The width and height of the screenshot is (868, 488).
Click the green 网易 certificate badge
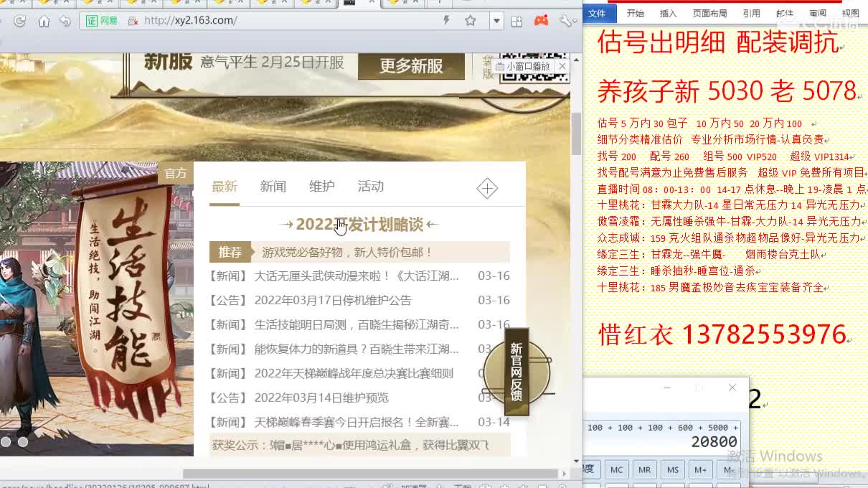[x=102, y=21]
